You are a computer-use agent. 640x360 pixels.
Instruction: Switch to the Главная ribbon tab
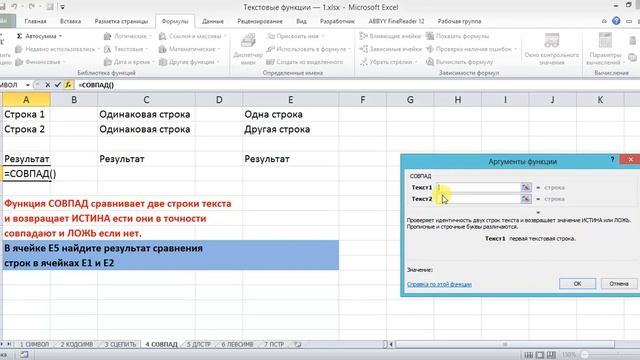pos(35,21)
